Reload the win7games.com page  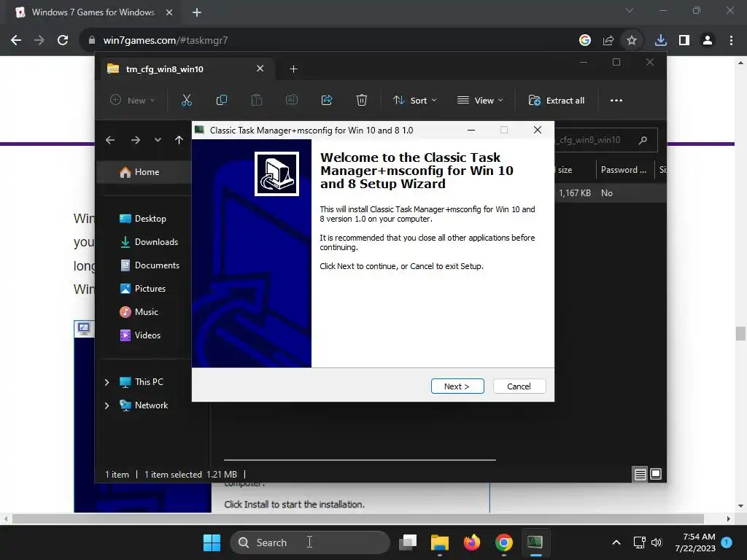coord(63,41)
